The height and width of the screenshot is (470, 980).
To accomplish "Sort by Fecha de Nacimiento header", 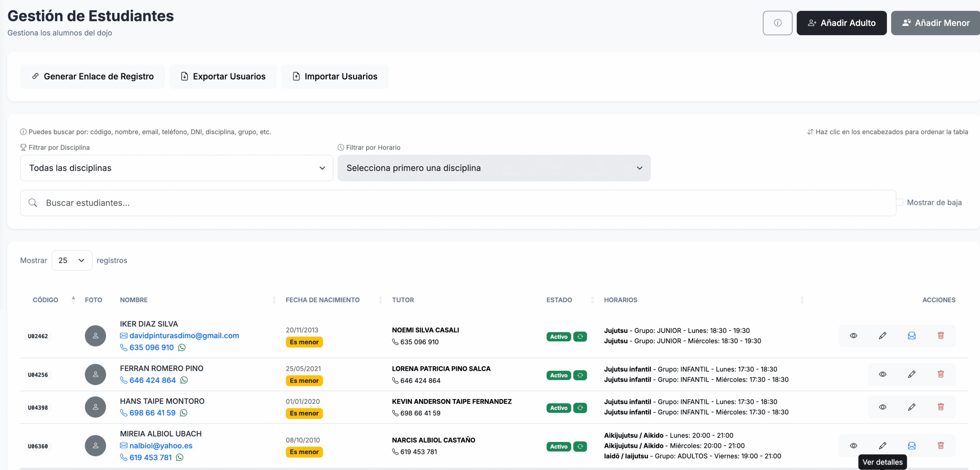I will [x=322, y=300].
